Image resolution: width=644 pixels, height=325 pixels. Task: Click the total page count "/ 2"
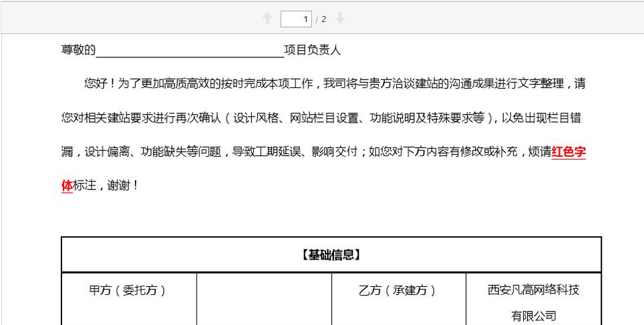point(321,19)
